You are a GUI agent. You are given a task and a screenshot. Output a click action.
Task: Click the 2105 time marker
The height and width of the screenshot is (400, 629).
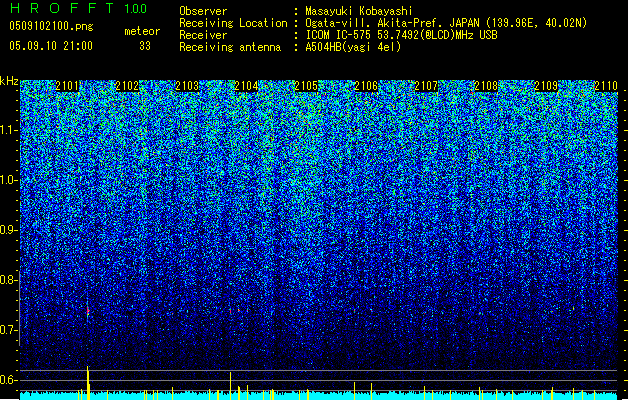pyautogui.click(x=306, y=86)
